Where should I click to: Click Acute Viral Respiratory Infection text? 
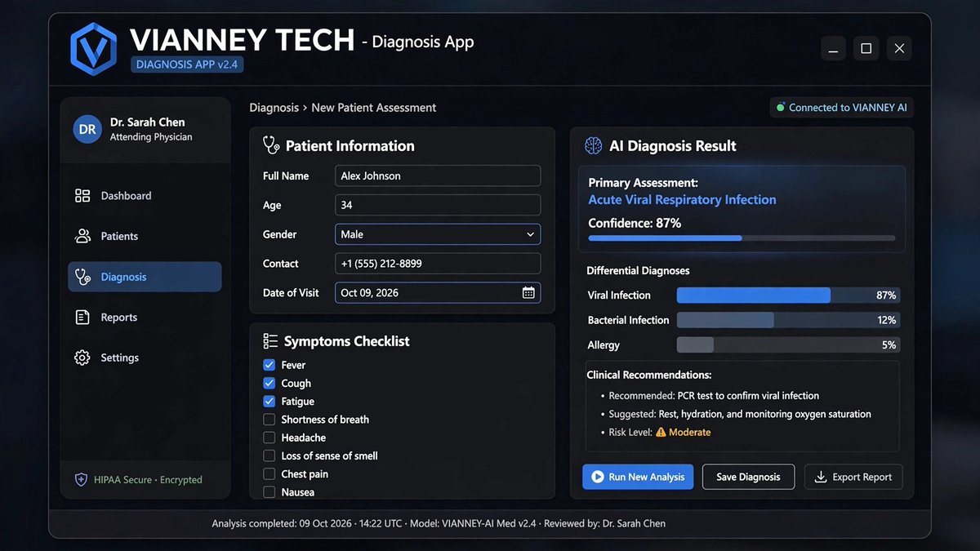click(x=682, y=200)
